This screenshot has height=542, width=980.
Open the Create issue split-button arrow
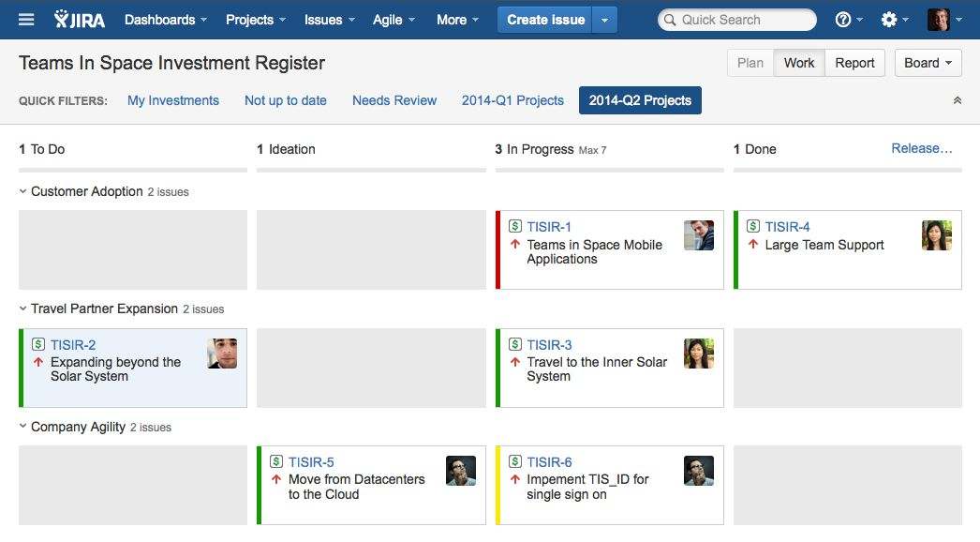pos(604,19)
